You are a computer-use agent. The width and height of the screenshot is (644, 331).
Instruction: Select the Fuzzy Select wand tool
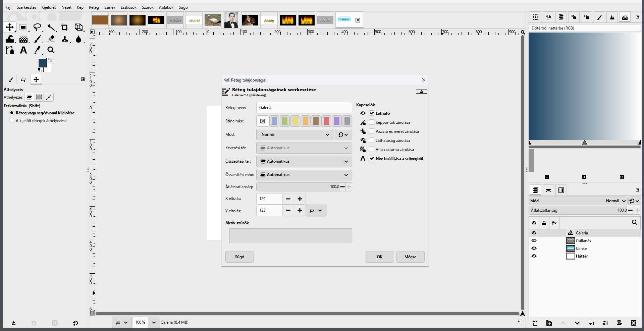click(51, 27)
